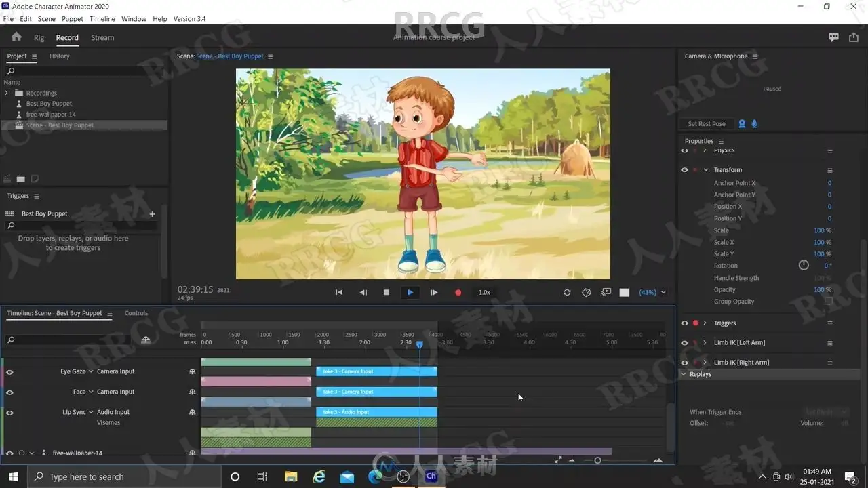Click the Rotation dial in Transform
The width and height of the screenshot is (868, 488).
[804, 265]
